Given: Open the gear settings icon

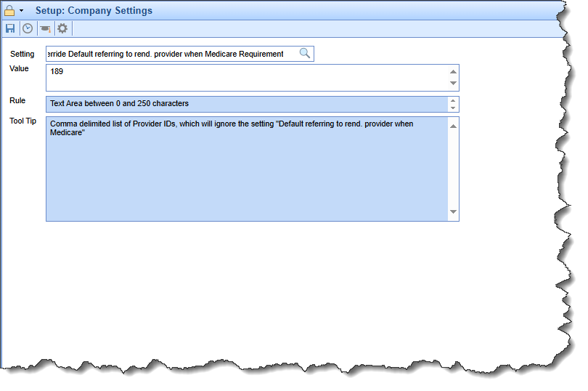Looking at the screenshot, I should coord(62,28).
